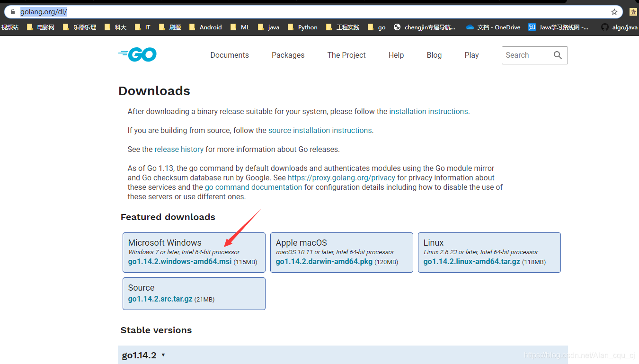The width and height of the screenshot is (639, 364).
Task: Click the Microsoft Windows card heading
Action: coord(165,243)
